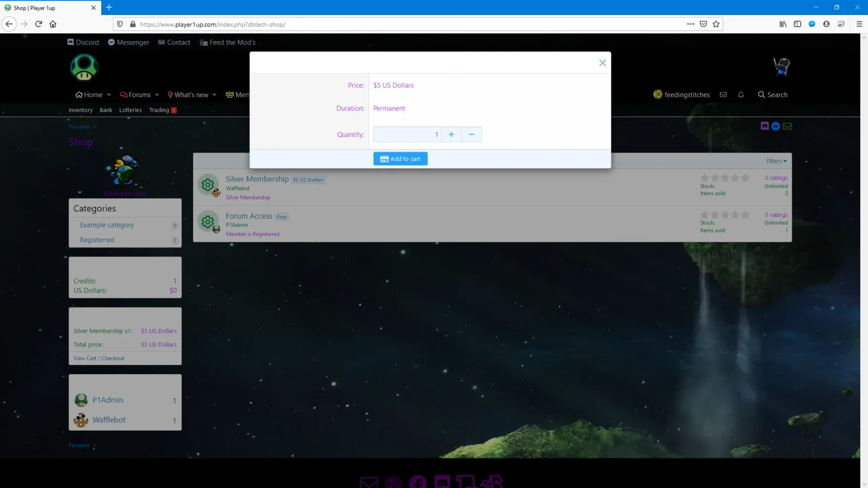Click the user avatar in header

click(x=781, y=67)
